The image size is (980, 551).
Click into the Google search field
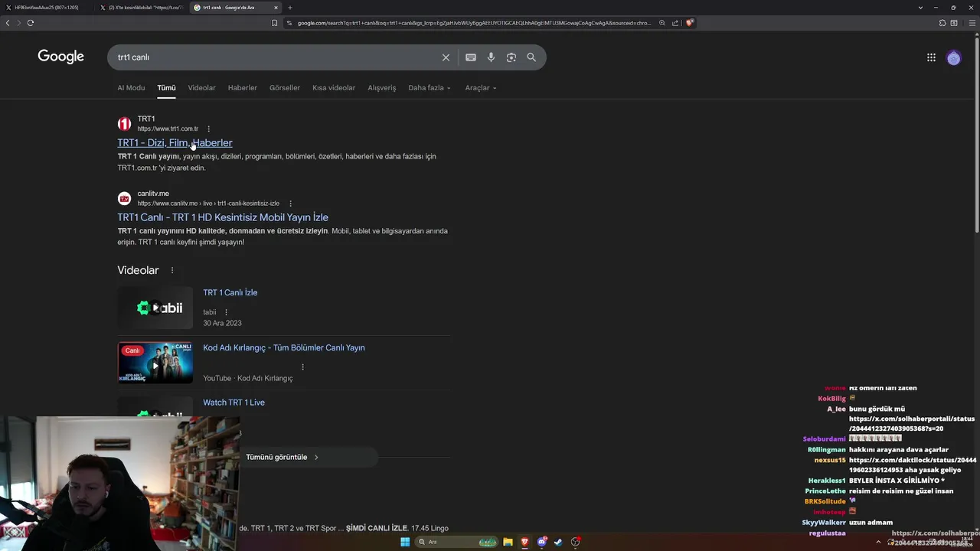(x=276, y=57)
